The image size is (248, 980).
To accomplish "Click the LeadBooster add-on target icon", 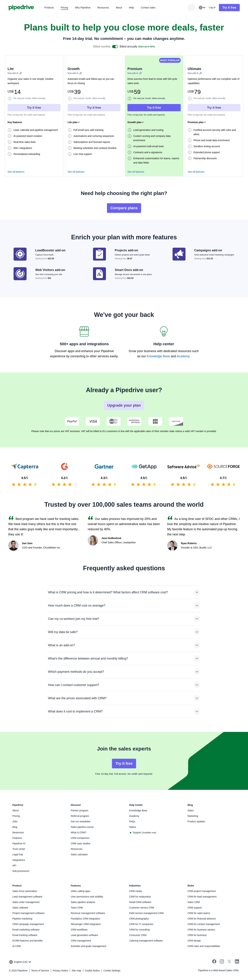I will click(x=20, y=254).
